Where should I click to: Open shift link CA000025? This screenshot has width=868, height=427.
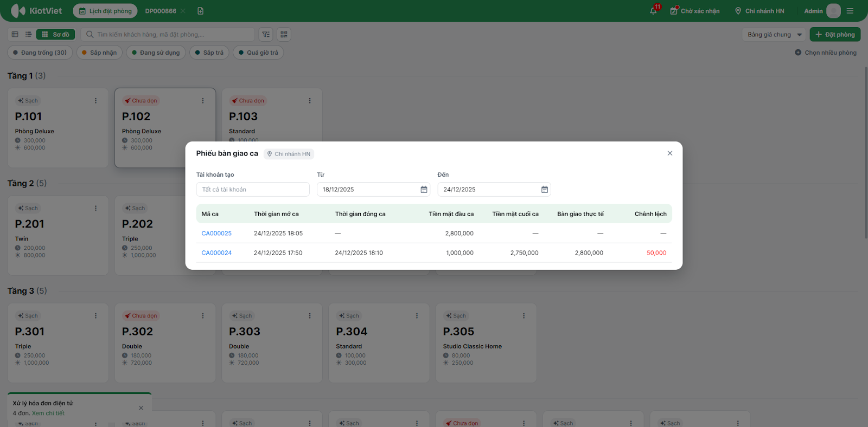(216, 234)
